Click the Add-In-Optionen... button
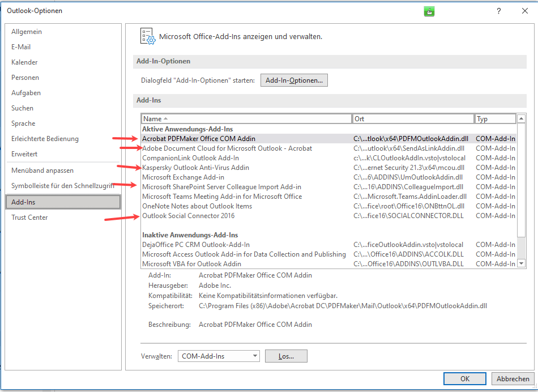The height and width of the screenshot is (392, 538). point(294,80)
